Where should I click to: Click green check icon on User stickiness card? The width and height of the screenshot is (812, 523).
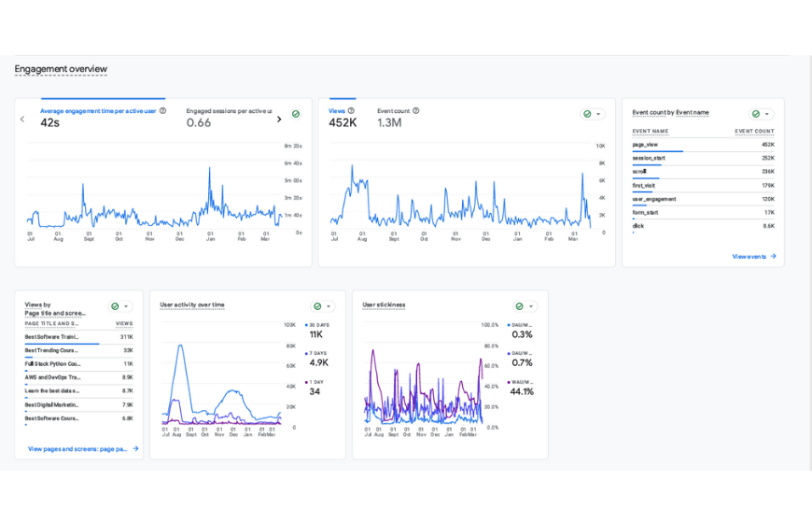(520, 306)
